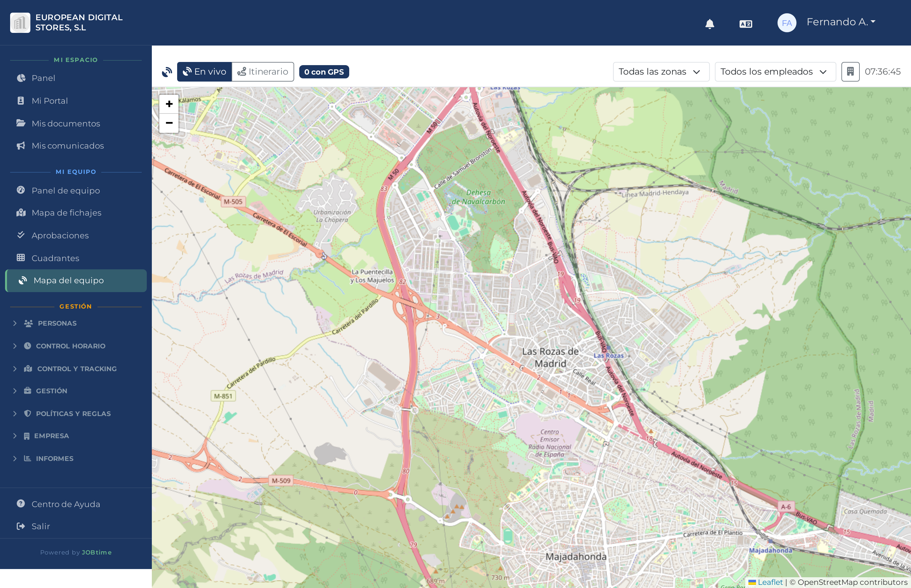The width and height of the screenshot is (911, 588).
Task: Click the Mis comunicados megaphone icon
Action: pos(21,145)
